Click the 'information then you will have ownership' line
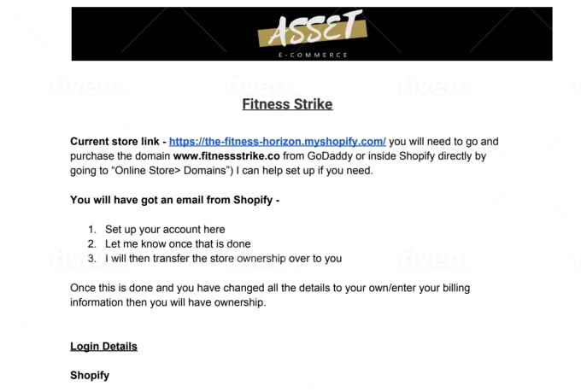 tap(168, 302)
